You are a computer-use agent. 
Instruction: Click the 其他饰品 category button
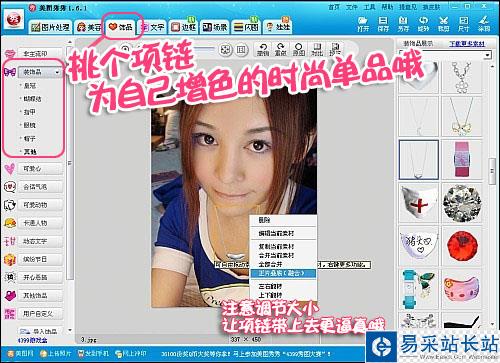click(40, 295)
